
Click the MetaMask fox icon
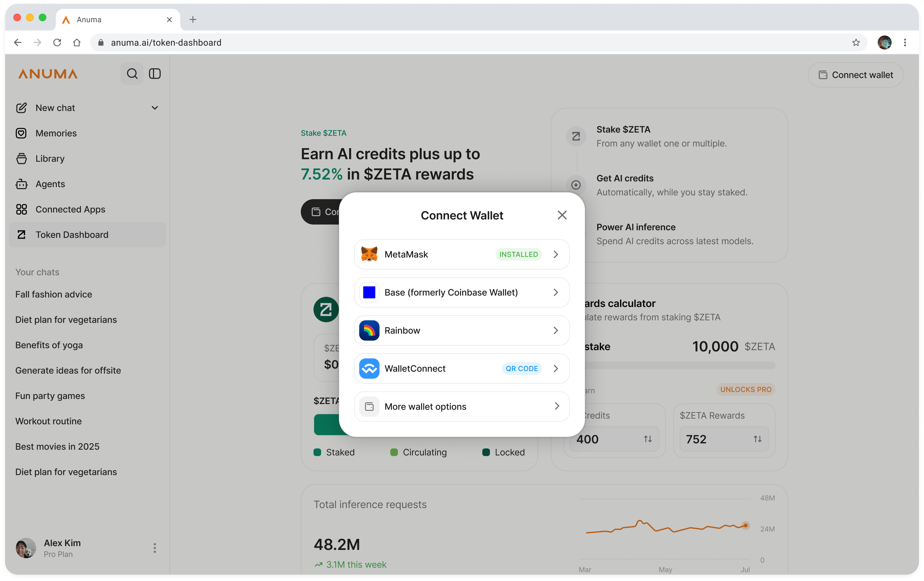coord(369,254)
